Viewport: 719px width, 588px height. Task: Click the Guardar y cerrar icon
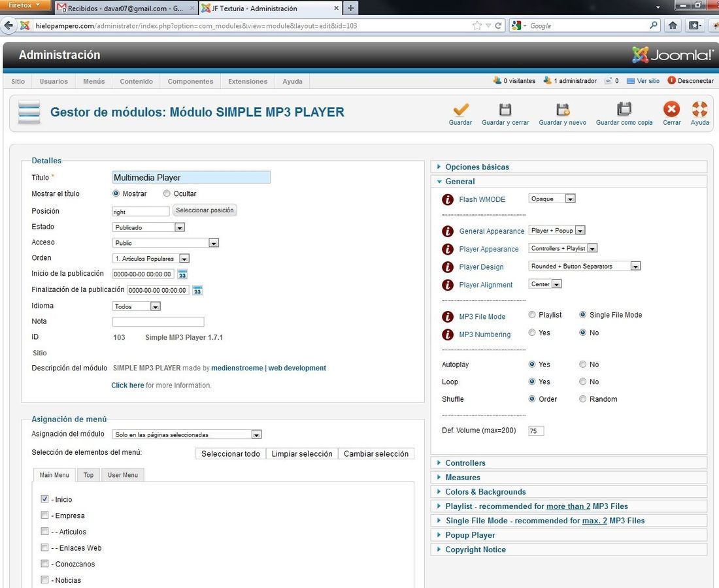pyautogui.click(x=505, y=110)
